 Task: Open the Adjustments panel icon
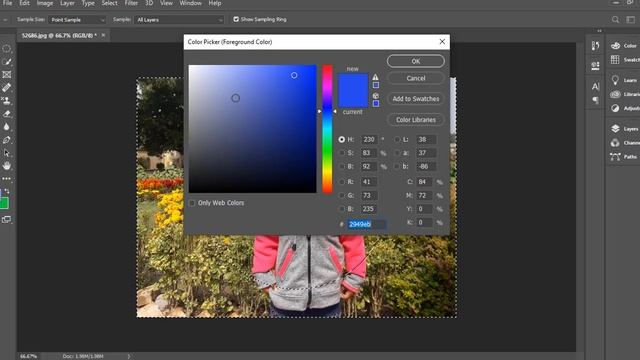[615, 108]
